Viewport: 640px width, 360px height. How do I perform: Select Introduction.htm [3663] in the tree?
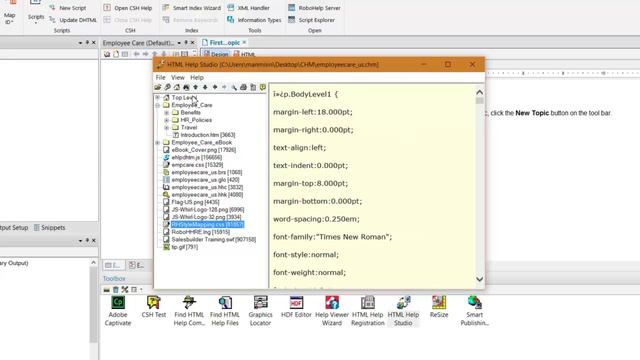click(x=204, y=135)
